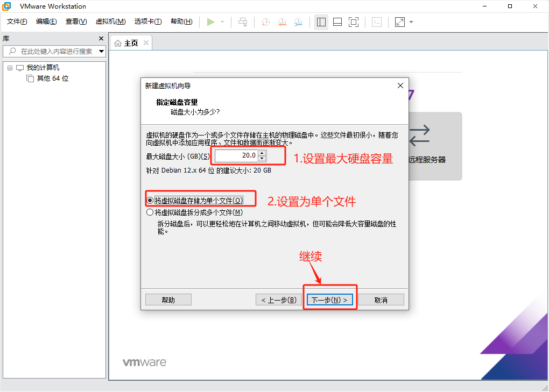Click the take snapshot clock icon
The image size is (549, 392).
(x=266, y=22)
